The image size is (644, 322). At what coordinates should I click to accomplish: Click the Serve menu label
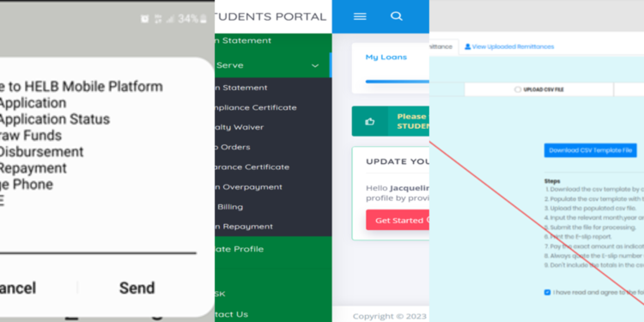pos(230,65)
